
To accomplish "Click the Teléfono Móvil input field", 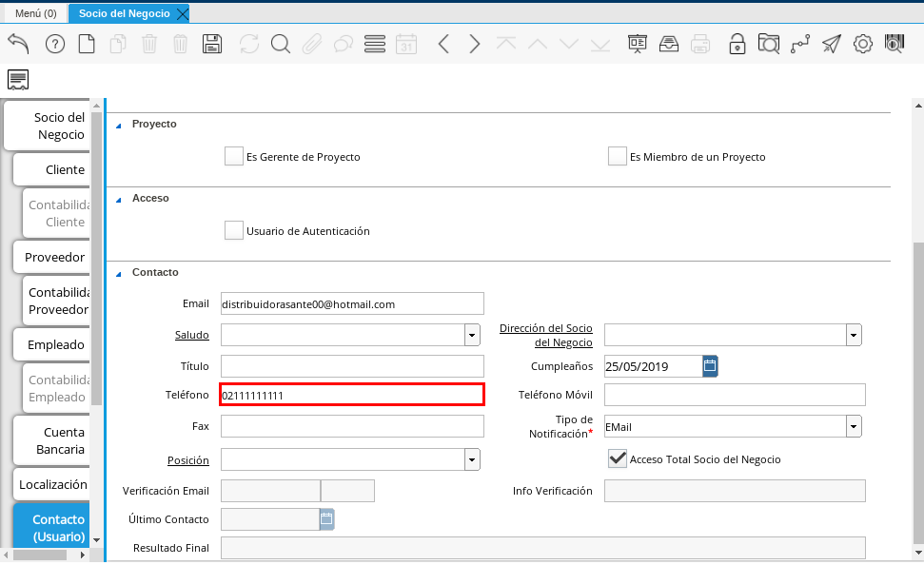I will [735, 395].
